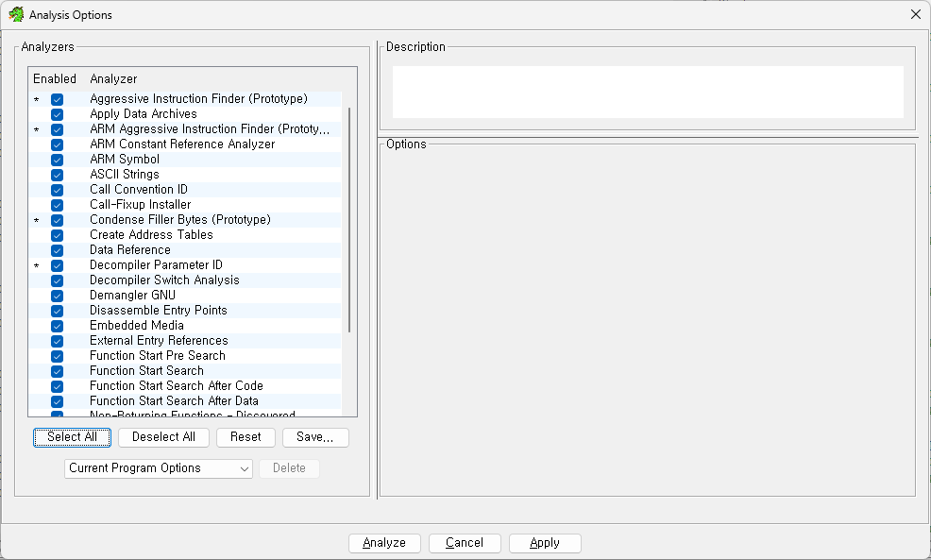The image size is (931, 560).
Task: Toggle the ASCII Strings analyzer checkbox
Action: click(58, 175)
